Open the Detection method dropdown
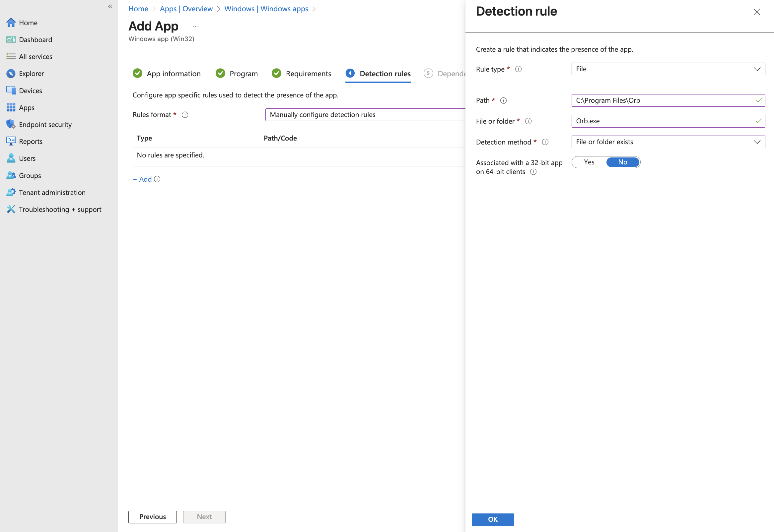Image resolution: width=774 pixels, height=532 pixels. (668, 142)
